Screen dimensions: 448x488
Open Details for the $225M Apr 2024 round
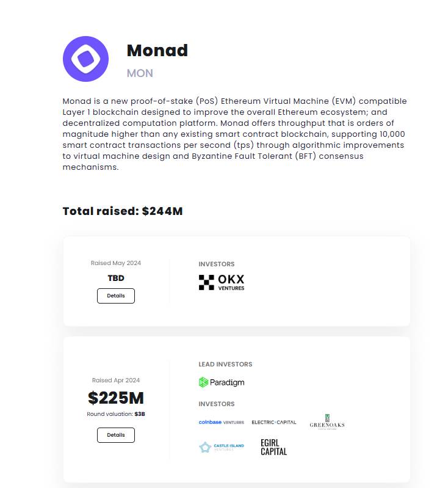[116, 435]
